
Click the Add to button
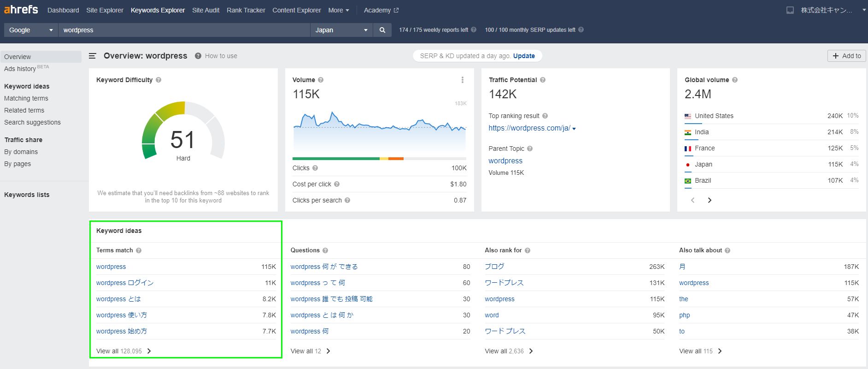click(x=847, y=56)
